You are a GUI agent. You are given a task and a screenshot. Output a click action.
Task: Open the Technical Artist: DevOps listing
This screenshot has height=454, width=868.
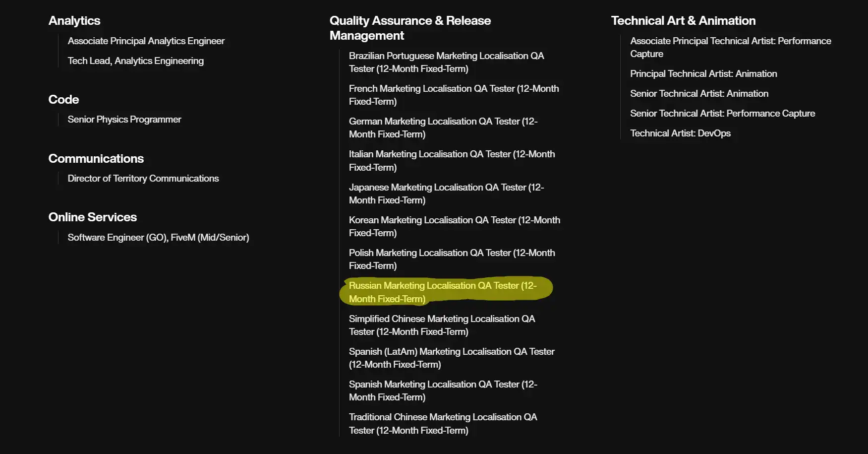point(681,133)
